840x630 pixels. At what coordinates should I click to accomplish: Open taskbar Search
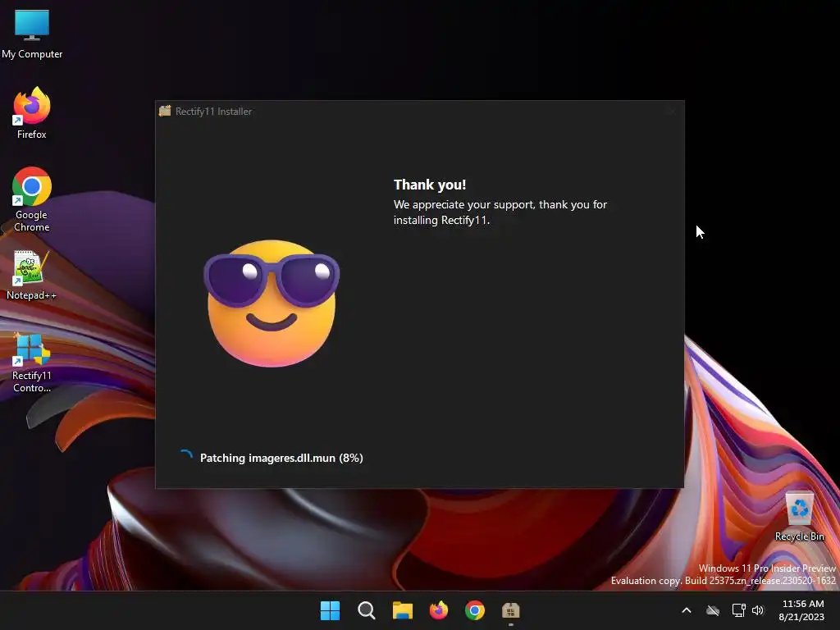coord(367,610)
